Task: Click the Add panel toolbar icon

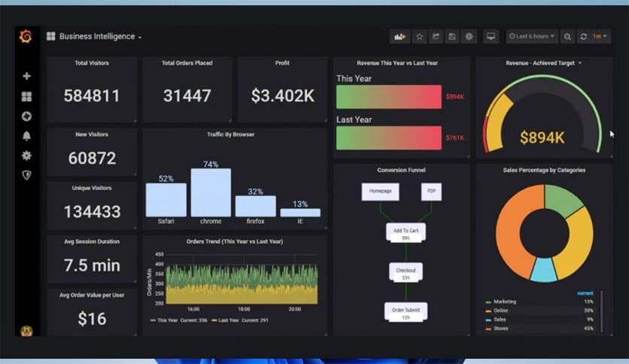Action: [x=400, y=36]
